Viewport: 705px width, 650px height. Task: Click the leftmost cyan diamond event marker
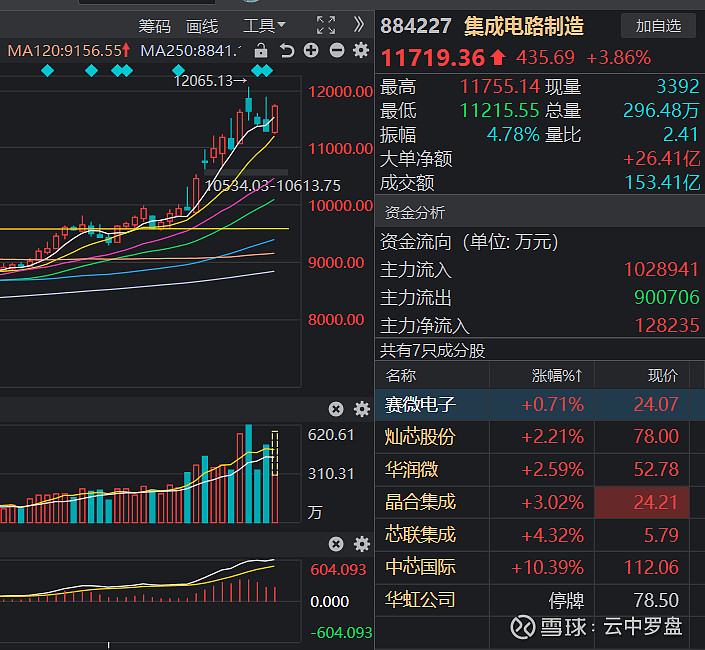(x=47, y=70)
